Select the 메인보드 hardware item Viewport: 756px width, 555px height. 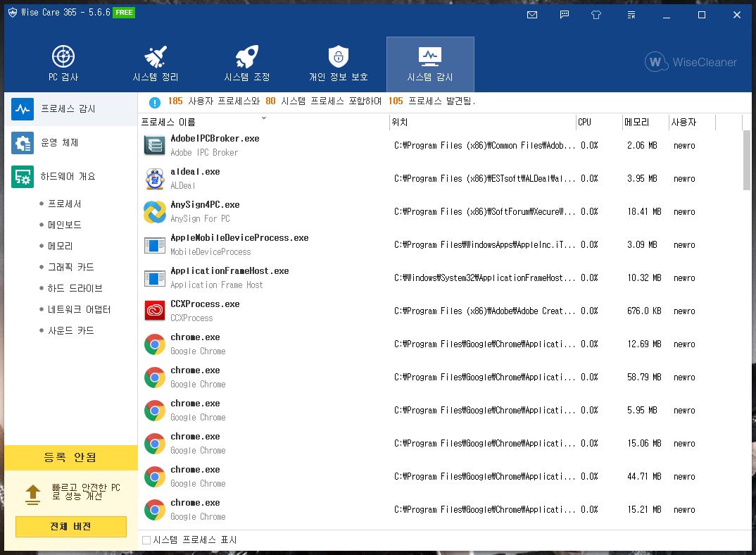(65, 225)
